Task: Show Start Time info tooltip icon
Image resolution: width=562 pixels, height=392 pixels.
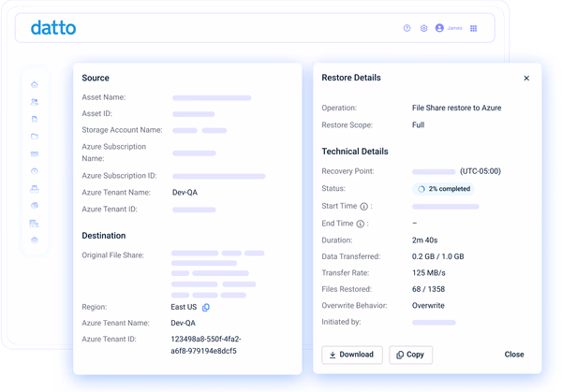Action: pyautogui.click(x=363, y=207)
